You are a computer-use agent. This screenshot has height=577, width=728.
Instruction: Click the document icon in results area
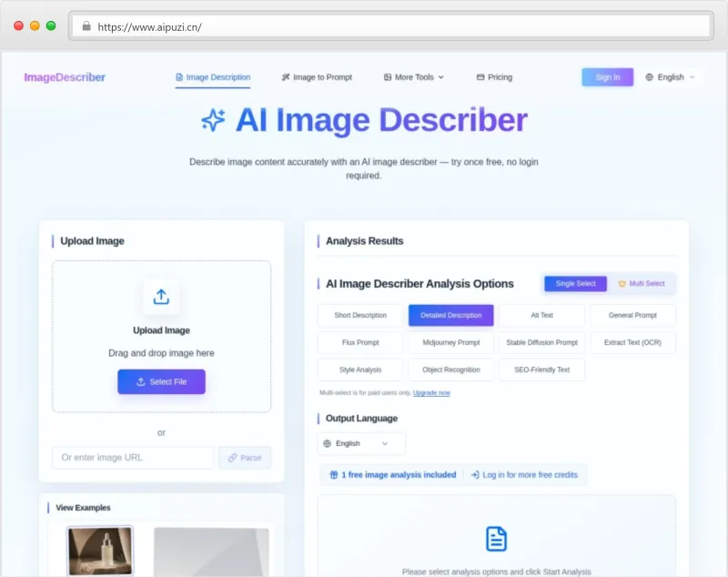pos(496,539)
